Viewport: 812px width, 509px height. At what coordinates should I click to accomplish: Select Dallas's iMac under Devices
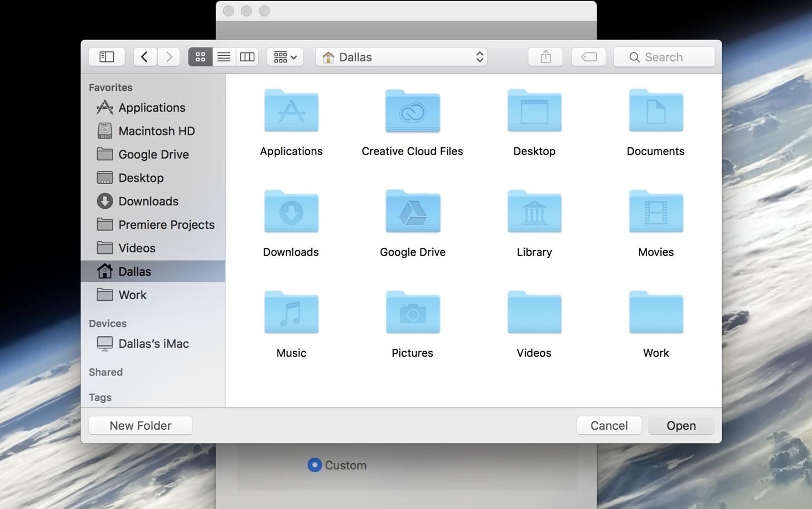click(x=153, y=343)
